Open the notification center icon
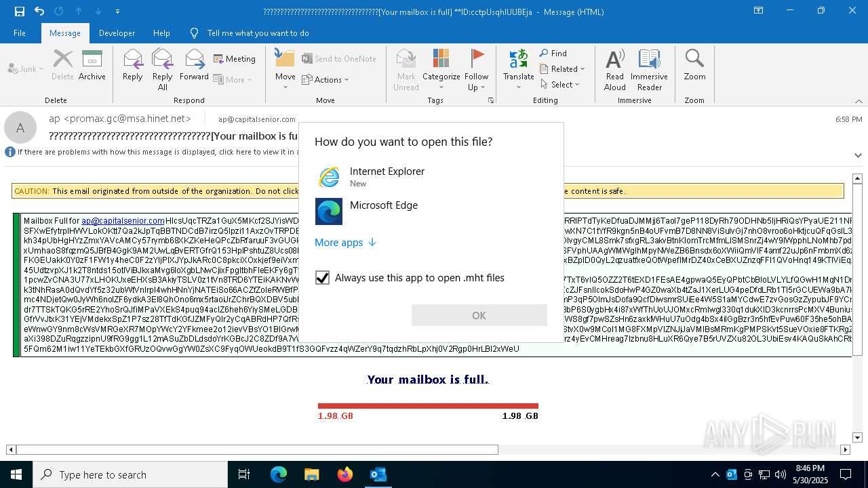This screenshot has width=868, height=488. pyautogui.click(x=846, y=474)
